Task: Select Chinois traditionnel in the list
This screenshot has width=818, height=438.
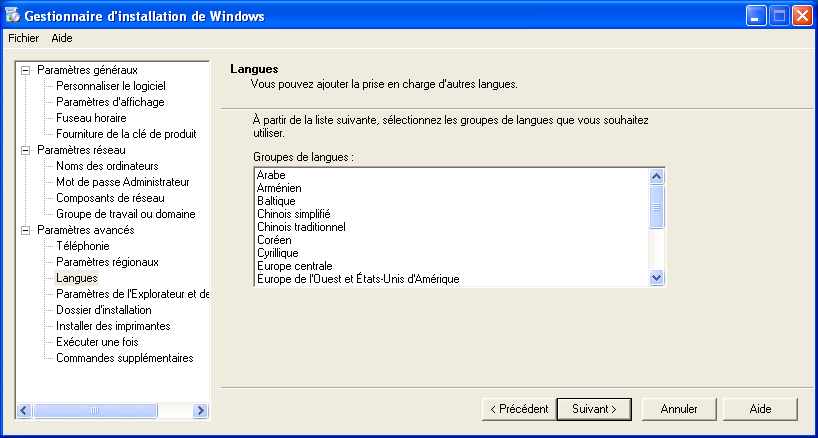Action: (452, 227)
